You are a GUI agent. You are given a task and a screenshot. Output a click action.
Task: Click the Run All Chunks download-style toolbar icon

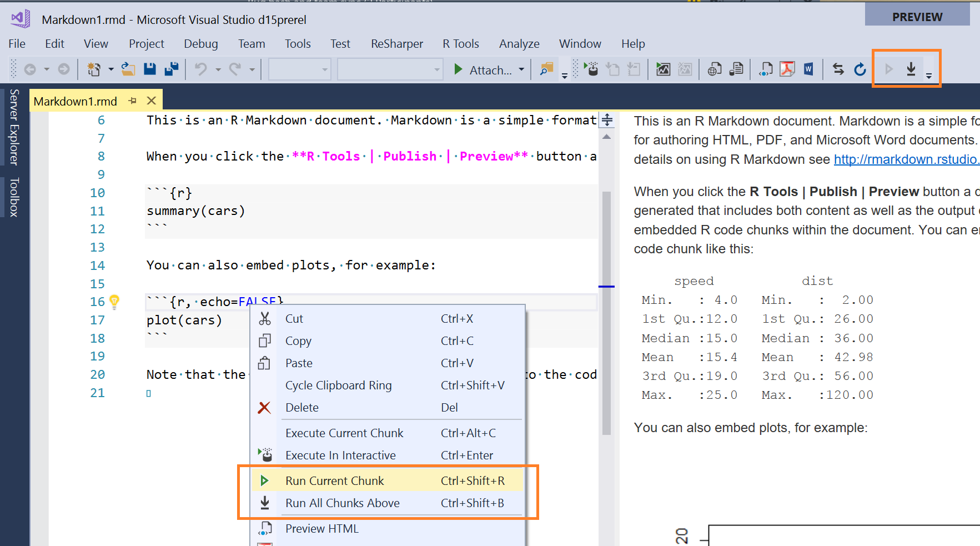pyautogui.click(x=911, y=69)
